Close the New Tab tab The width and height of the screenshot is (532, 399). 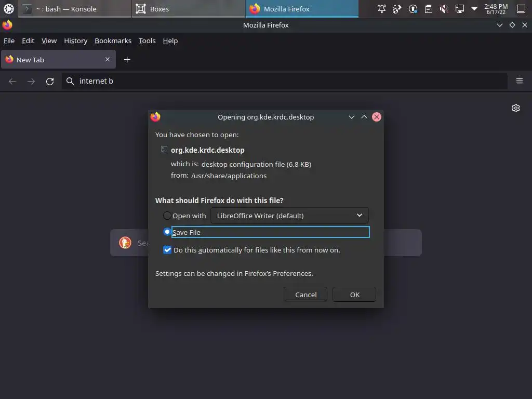click(x=108, y=59)
